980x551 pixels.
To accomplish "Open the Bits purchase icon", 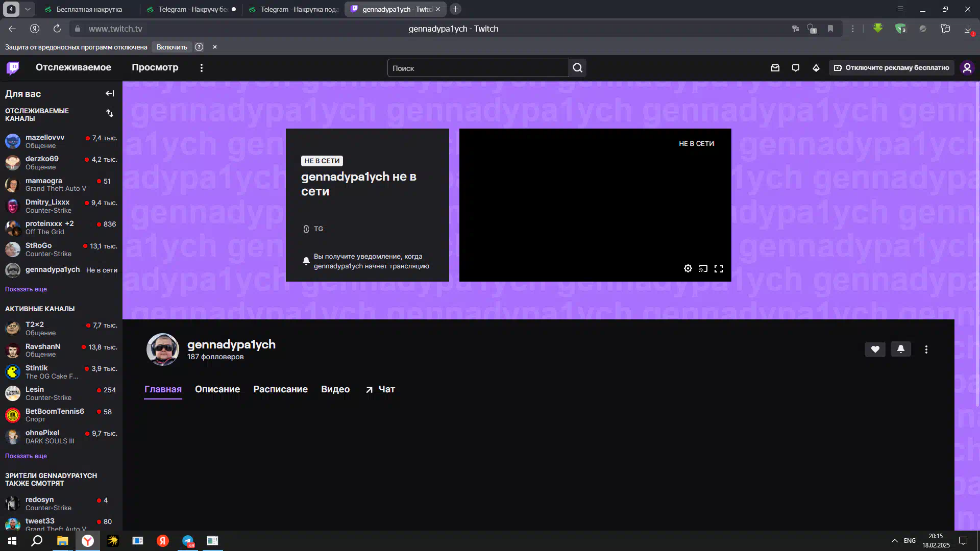I will point(816,68).
